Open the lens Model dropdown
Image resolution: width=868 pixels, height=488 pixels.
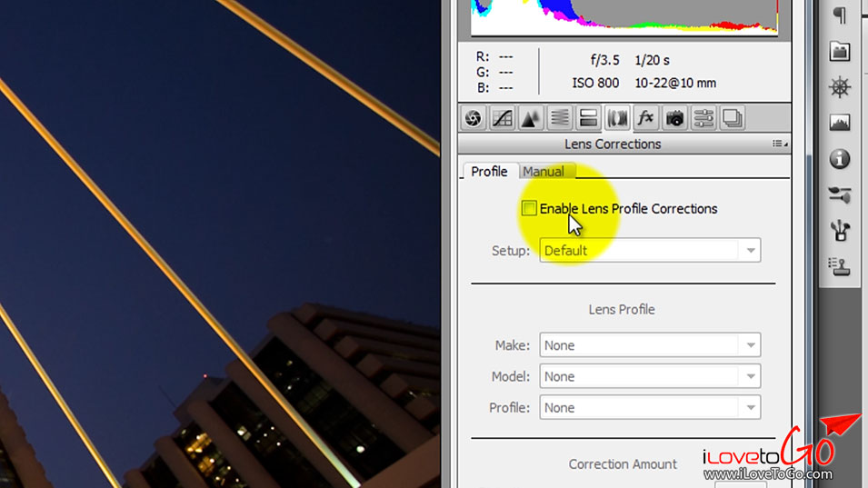point(650,376)
